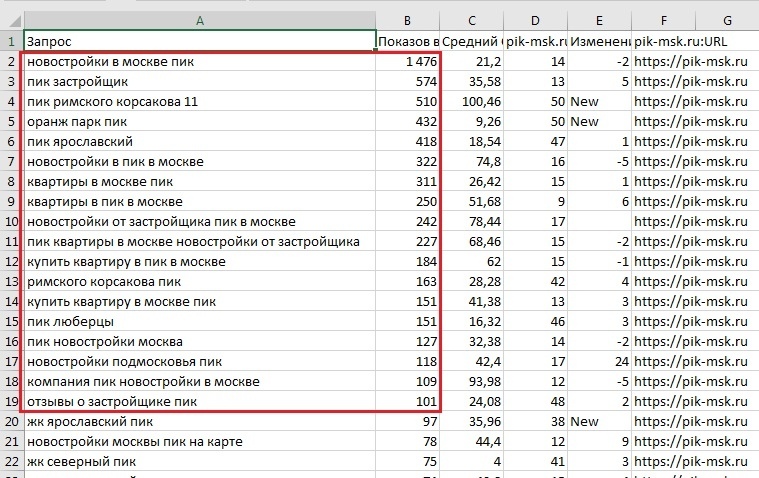Click cell 'новостройки подмосковья пик'
759x478 pixels.
(x=200, y=361)
